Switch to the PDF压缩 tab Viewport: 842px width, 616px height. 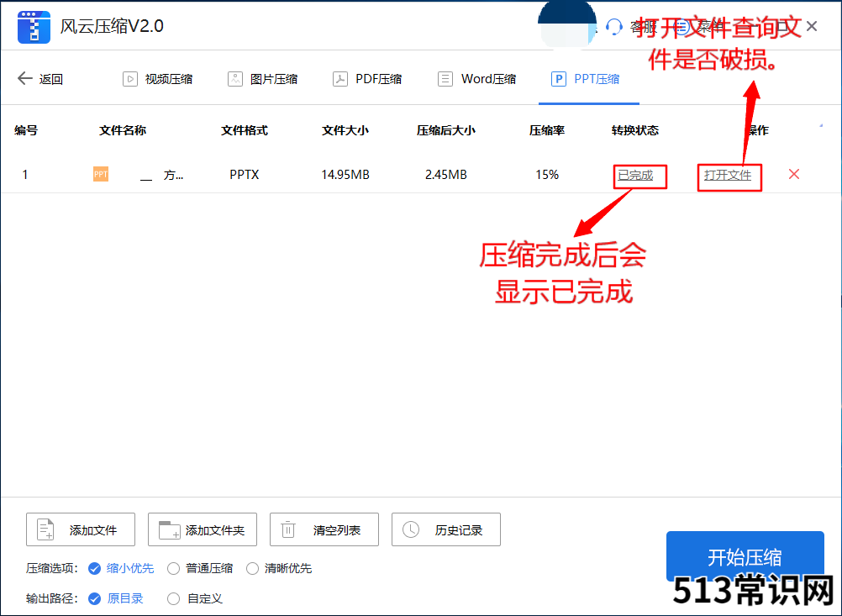[x=368, y=79]
